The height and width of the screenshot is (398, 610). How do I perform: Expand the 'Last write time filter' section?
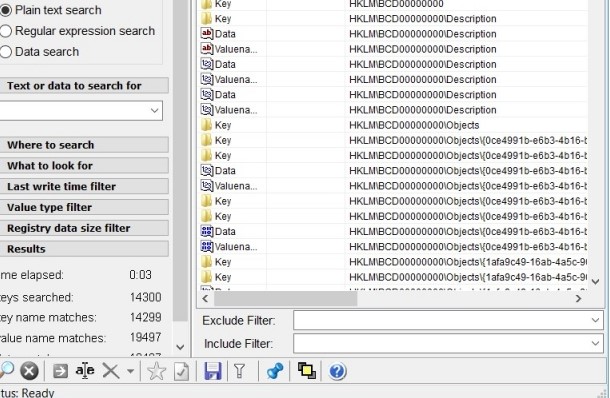(x=84, y=186)
